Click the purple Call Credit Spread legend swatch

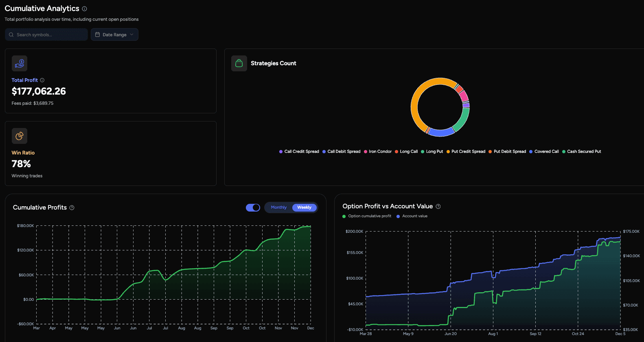[x=281, y=152]
